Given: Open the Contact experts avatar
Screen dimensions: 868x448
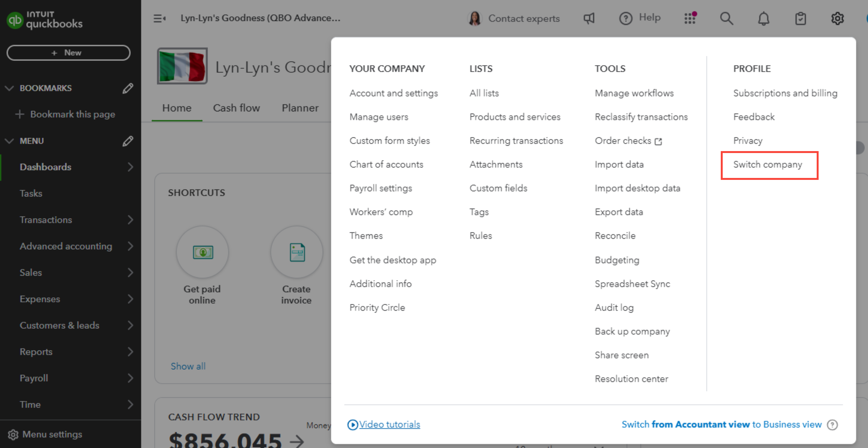Looking at the screenshot, I should (475, 18).
